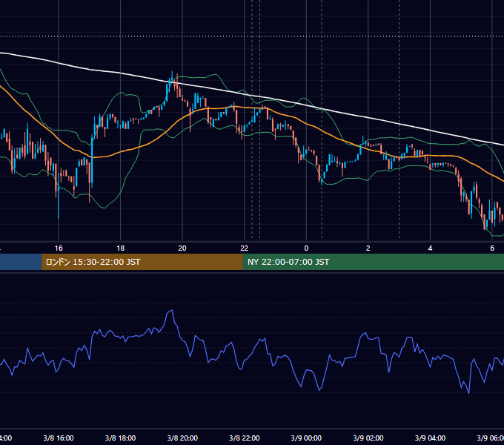This screenshot has height=445, width=504.
Task: Click the 3/9 02:00 date label
Action: [368, 438]
